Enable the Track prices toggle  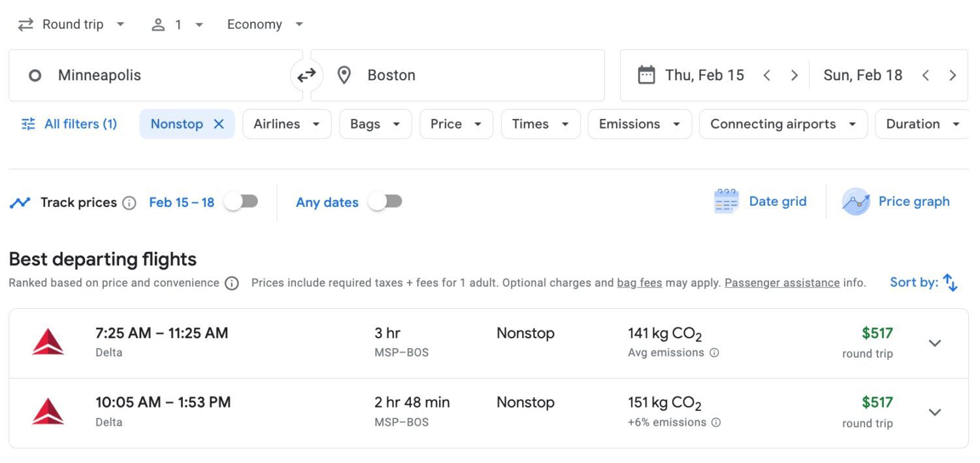point(241,202)
